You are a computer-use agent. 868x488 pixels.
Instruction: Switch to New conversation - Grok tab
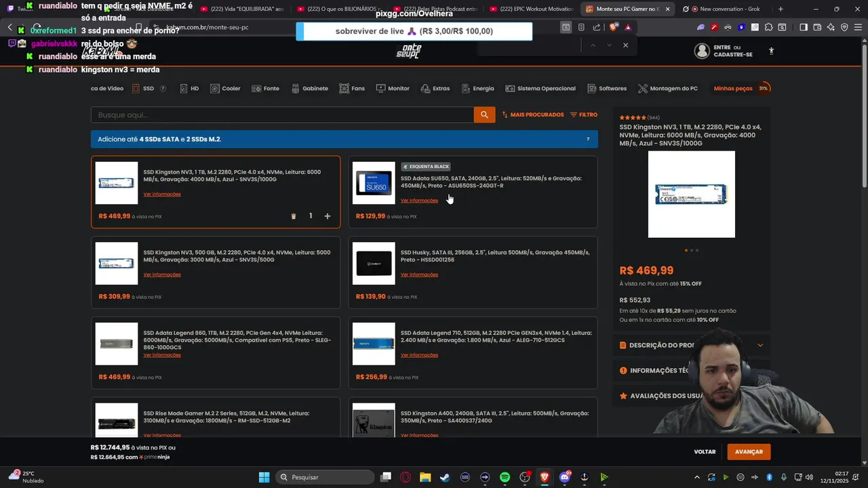click(724, 9)
